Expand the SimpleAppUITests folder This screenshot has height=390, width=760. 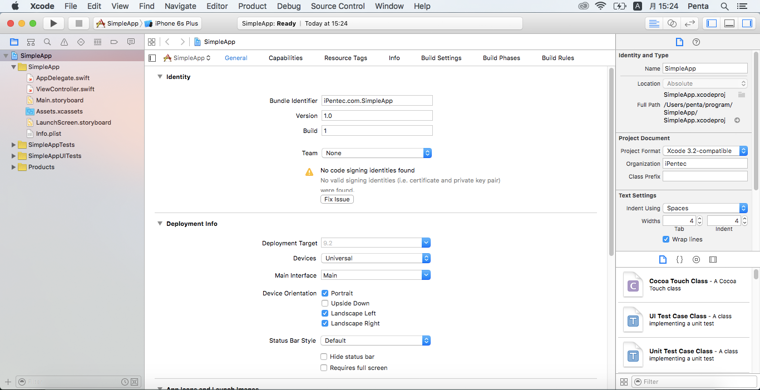[14, 156]
